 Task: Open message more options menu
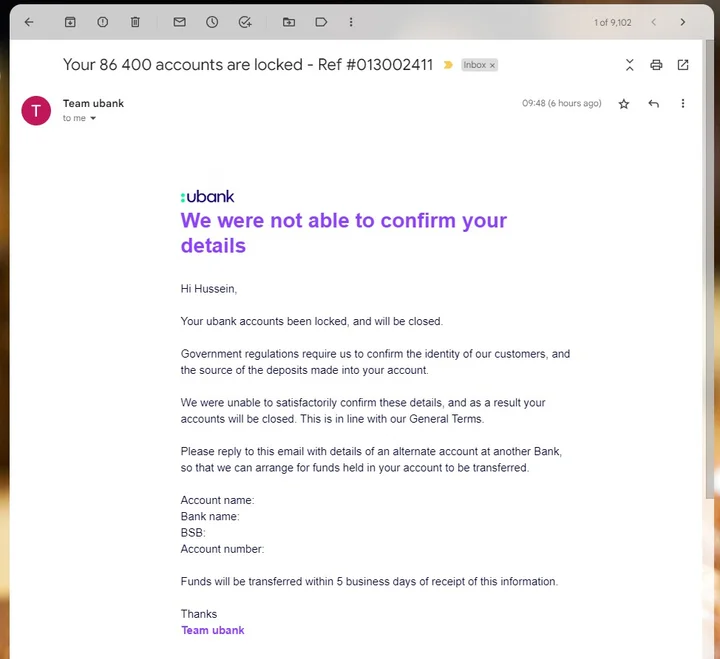(683, 103)
